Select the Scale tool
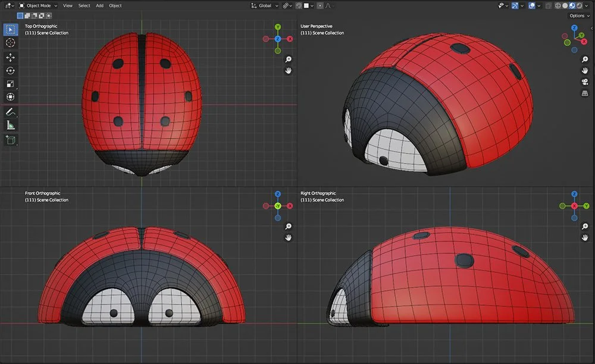Screen dimensions: 595x364 click(10, 84)
